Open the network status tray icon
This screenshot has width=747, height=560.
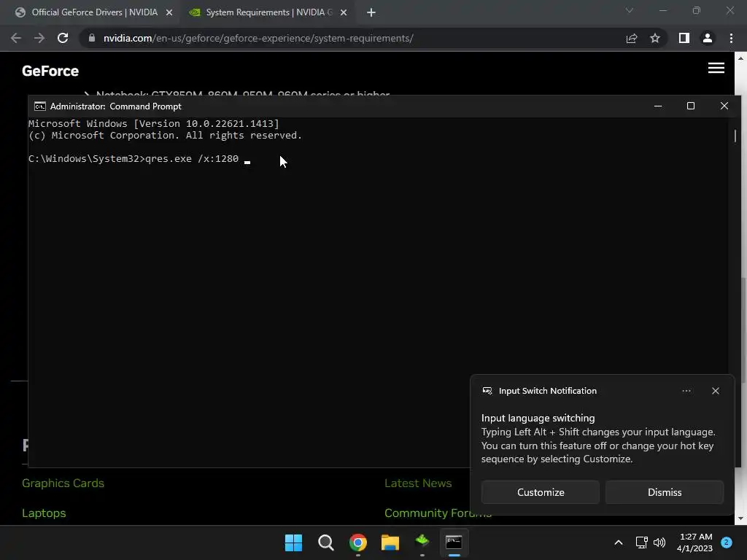pos(642,542)
